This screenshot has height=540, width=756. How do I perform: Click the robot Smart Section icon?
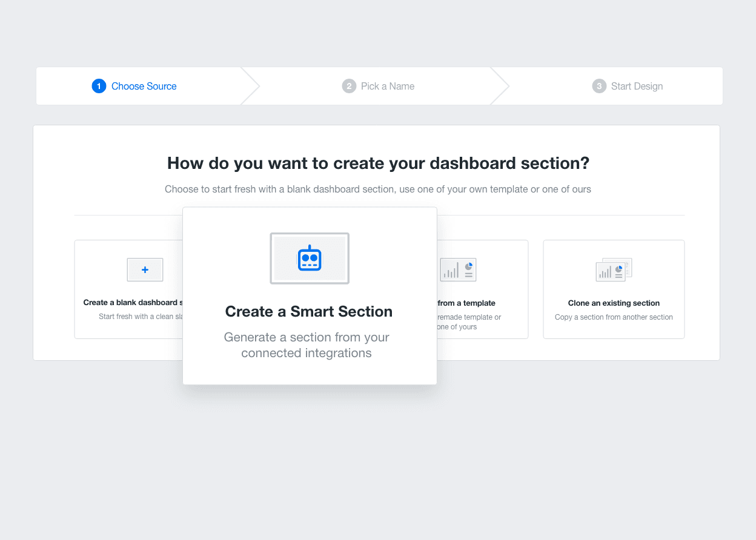(x=310, y=258)
